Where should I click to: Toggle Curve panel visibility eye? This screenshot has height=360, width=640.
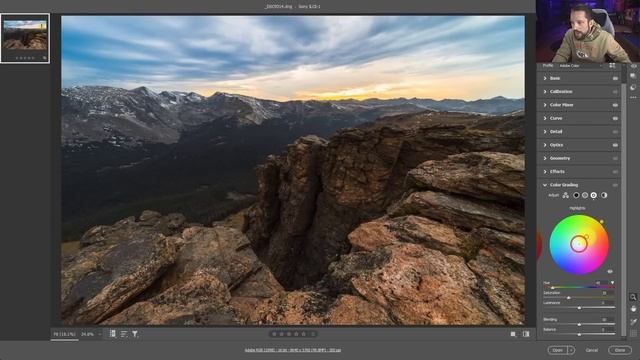pyautogui.click(x=615, y=118)
